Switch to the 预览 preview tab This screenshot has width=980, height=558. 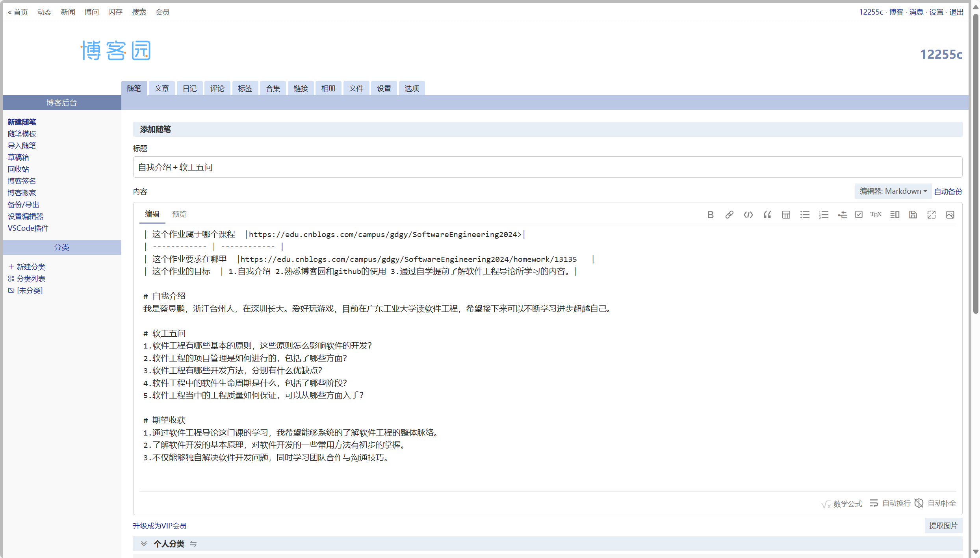[x=179, y=214]
